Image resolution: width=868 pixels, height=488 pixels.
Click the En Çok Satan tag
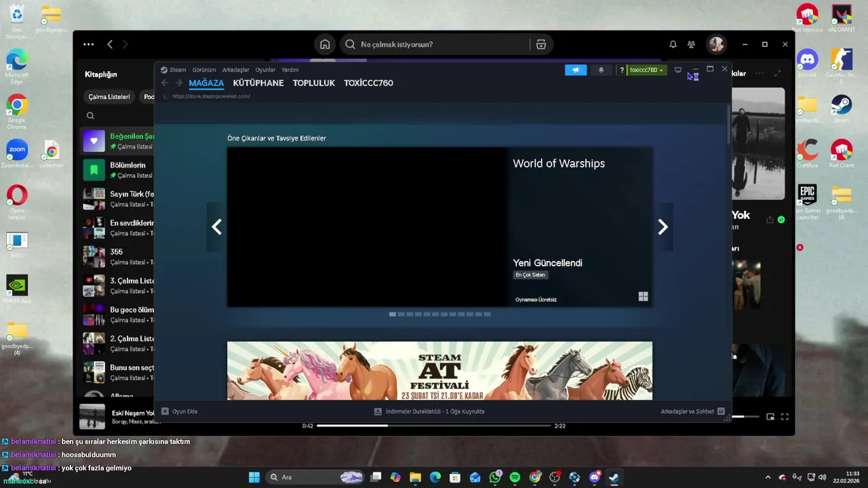point(530,275)
